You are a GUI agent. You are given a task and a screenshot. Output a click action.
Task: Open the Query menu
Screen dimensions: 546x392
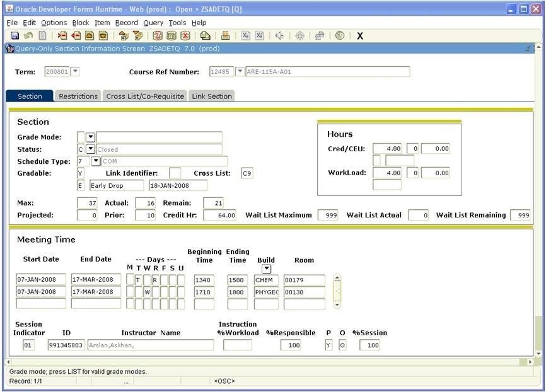click(153, 23)
